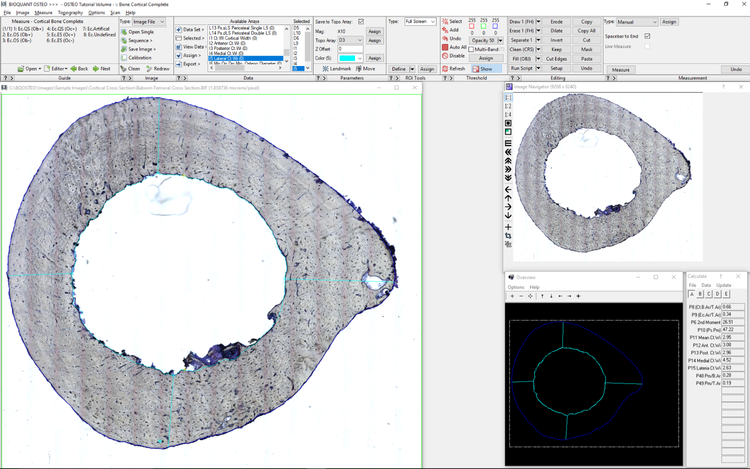750x469 pixels.
Task: Toggle the Spacebar to End checkbox
Action: (648, 36)
